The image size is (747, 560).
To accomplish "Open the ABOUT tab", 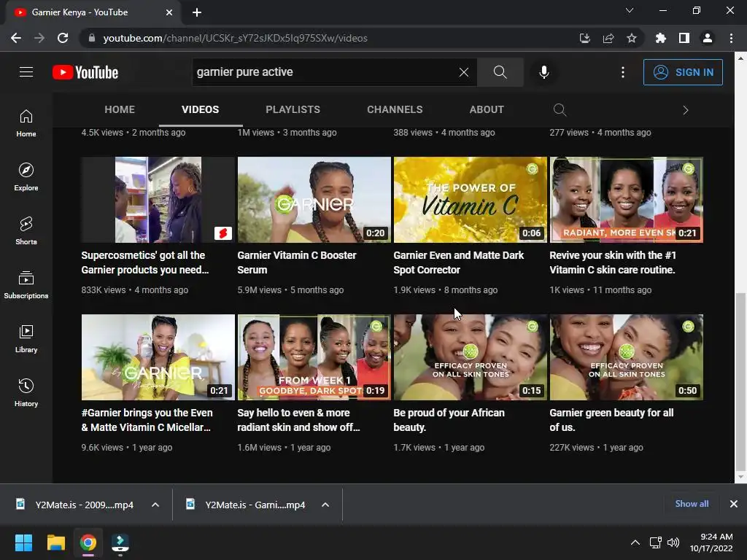I will pyautogui.click(x=487, y=109).
